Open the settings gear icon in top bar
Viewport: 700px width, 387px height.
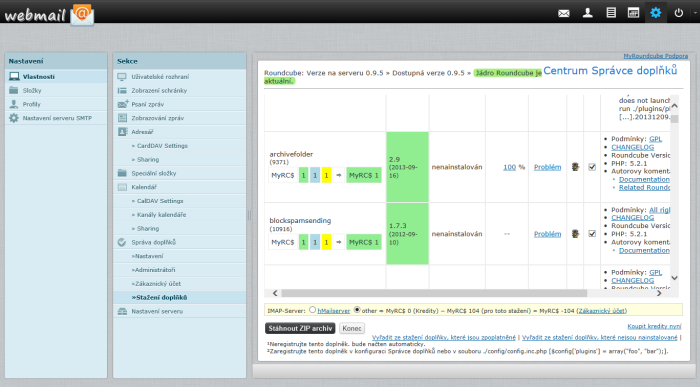[655, 12]
